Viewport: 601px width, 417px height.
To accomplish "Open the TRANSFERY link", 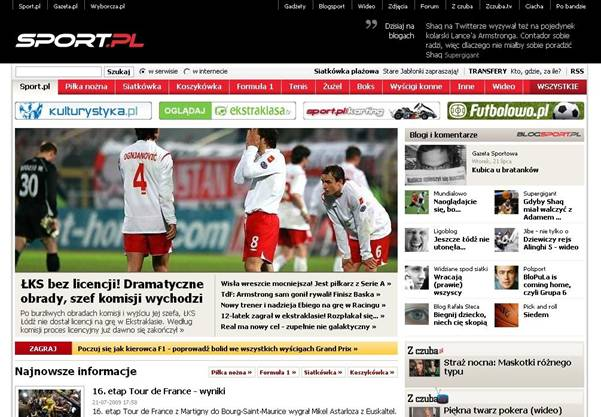I will [488, 71].
